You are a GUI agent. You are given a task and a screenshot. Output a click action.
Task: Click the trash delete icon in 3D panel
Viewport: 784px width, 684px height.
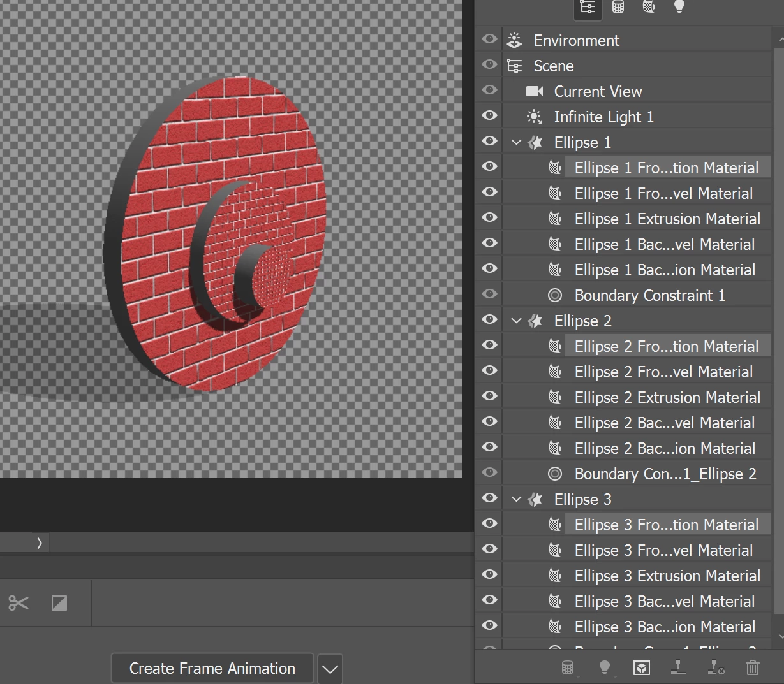click(753, 667)
